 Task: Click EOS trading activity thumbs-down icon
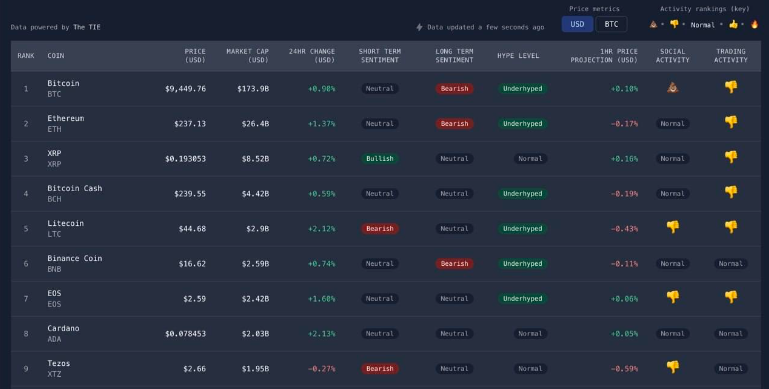point(731,297)
